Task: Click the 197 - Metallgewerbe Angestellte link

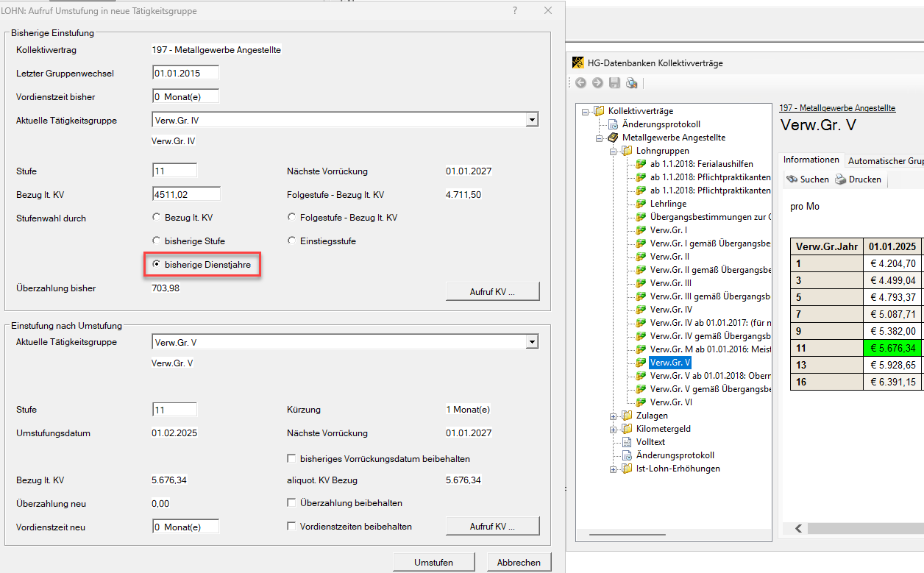Action: 837,108
